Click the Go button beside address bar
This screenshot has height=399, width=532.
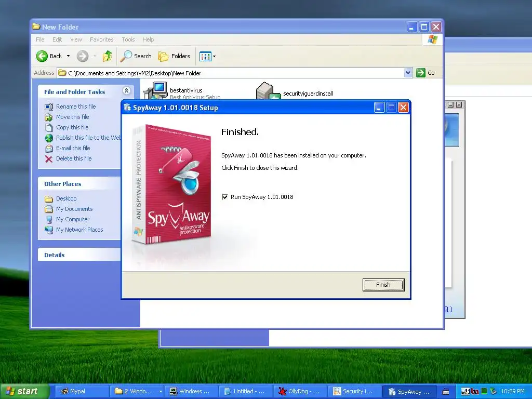(426, 73)
